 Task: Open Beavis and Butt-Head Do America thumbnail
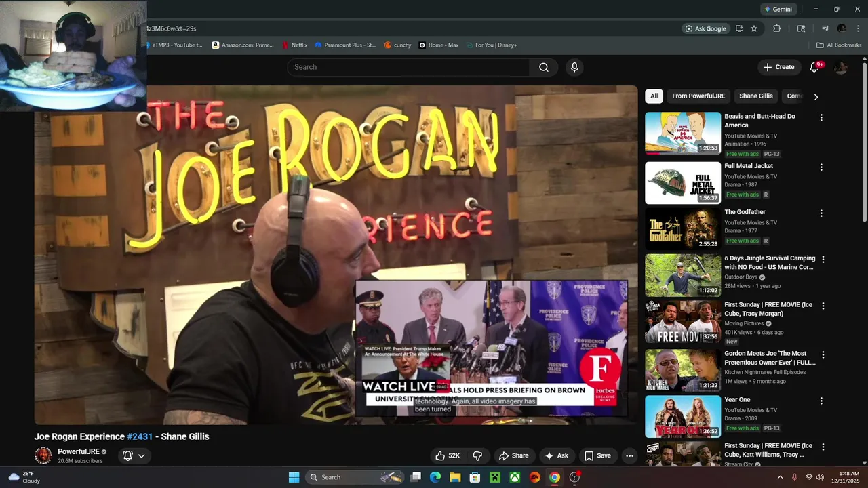pos(683,133)
